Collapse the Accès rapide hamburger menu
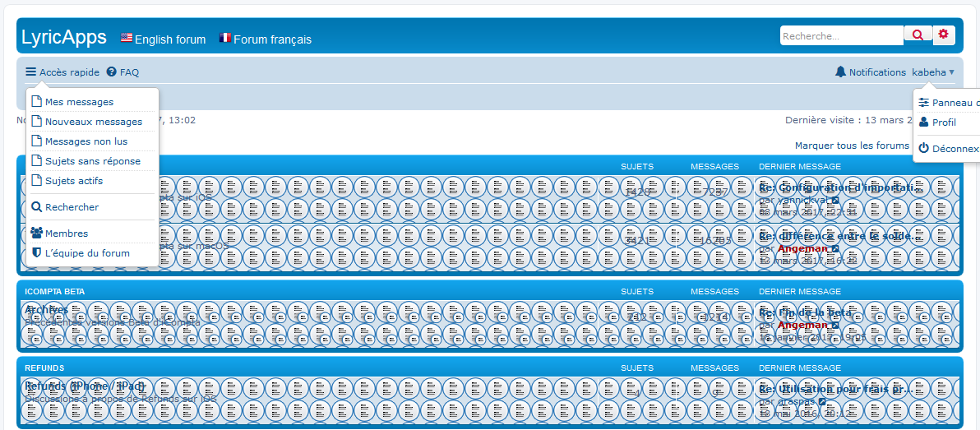 (x=31, y=72)
